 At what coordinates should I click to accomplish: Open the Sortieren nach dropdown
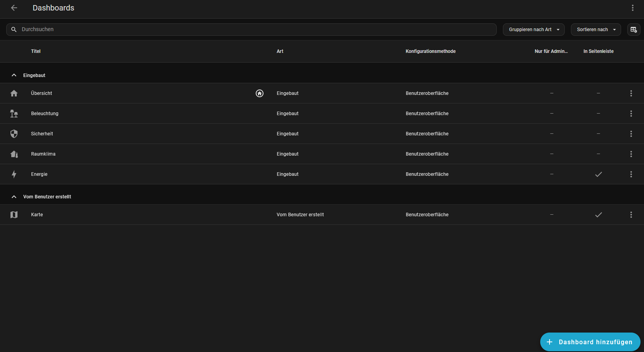pos(595,30)
